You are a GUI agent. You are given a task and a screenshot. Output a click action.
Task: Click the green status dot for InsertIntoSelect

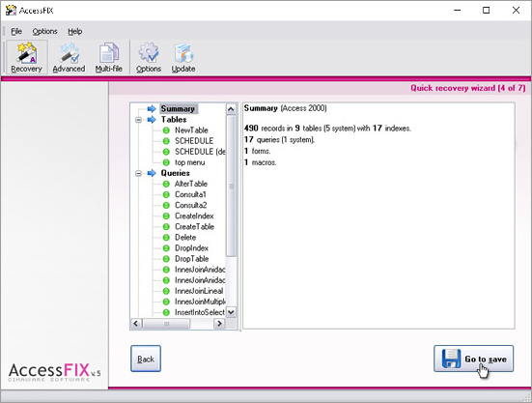(166, 312)
